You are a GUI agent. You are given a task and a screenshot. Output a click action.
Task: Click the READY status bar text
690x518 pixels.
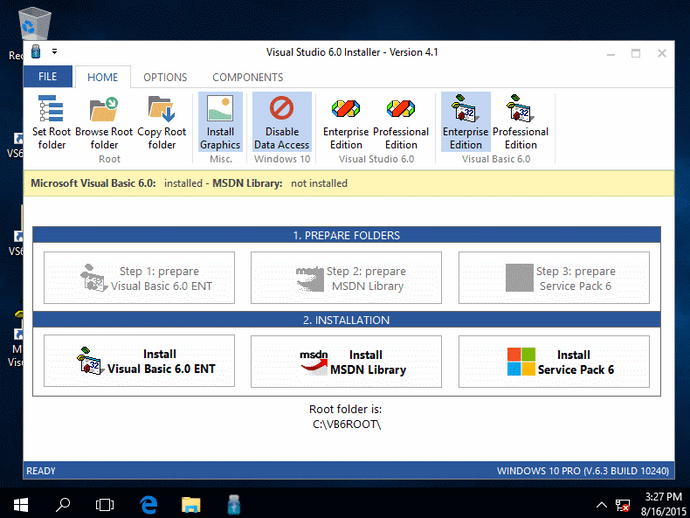click(x=41, y=471)
